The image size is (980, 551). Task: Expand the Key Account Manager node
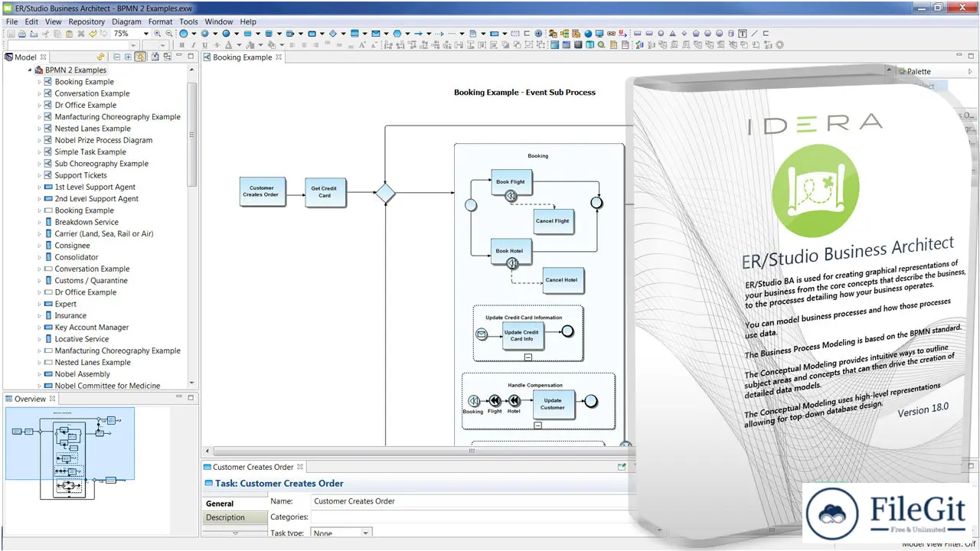(x=40, y=328)
